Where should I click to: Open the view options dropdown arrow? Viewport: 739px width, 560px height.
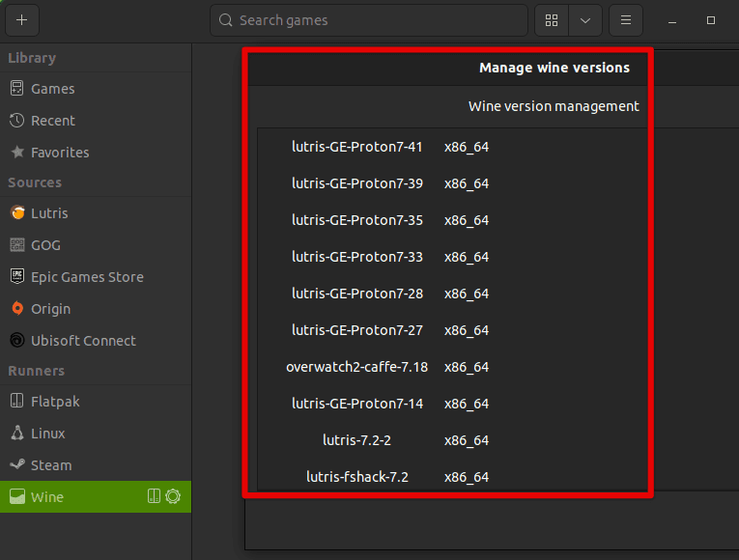[585, 20]
